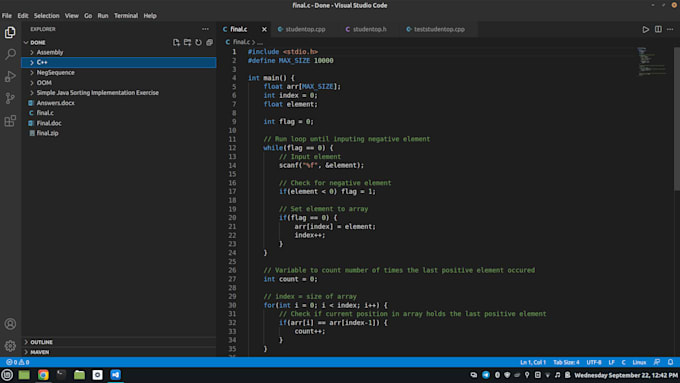The height and width of the screenshot is (383, 680).
Task: Open the Help menu
Action: click(x=150, y=16)
